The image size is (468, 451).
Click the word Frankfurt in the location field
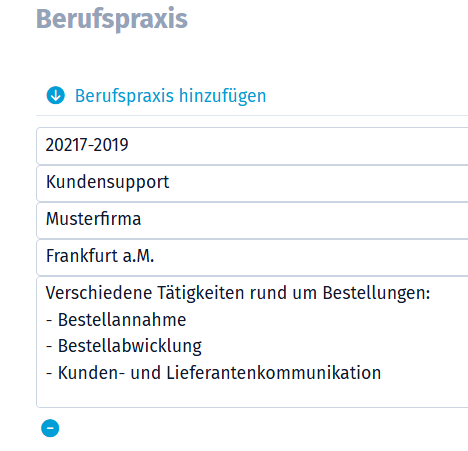82,256
